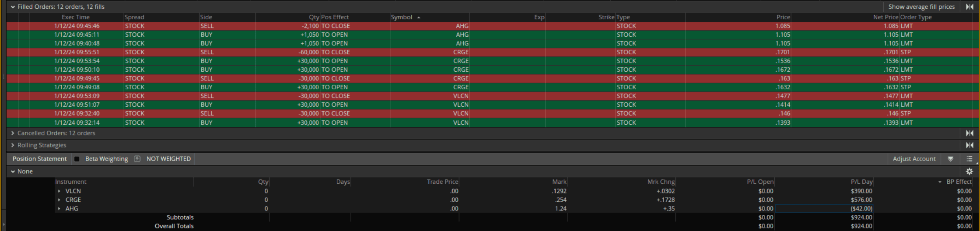Select the 09:32:40 VLCN sell order time

coord(77,114)
